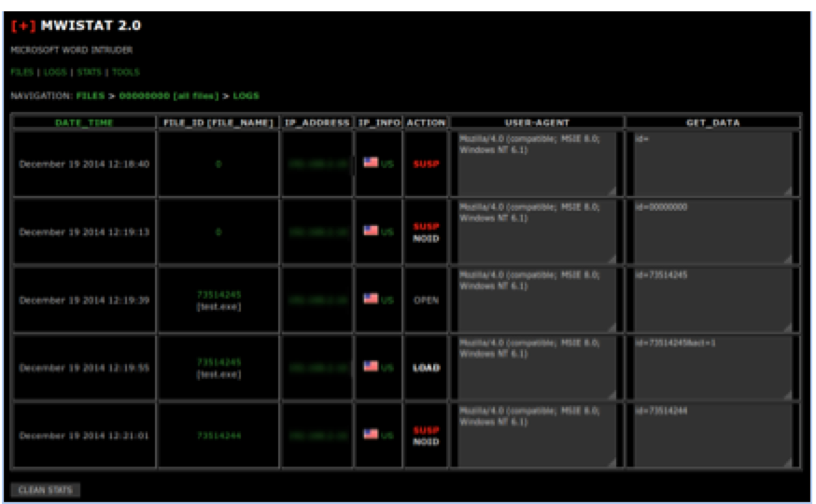Click the user-agent text box in 12:18:40 row

(537, 164)
